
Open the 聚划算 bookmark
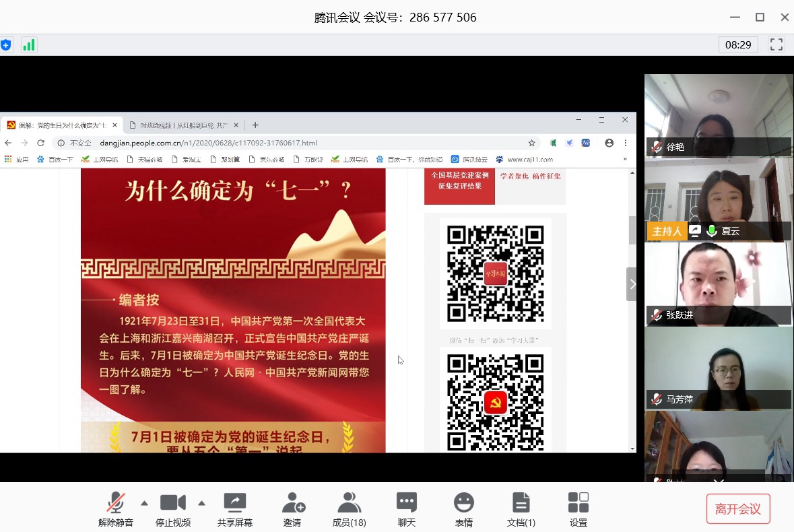(x=226, y=160)
